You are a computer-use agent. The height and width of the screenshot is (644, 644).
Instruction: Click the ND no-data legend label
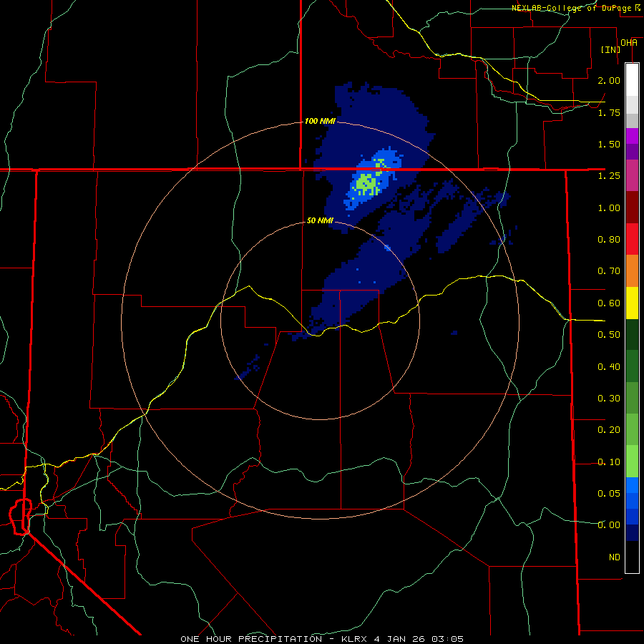(x=615, y=557)
